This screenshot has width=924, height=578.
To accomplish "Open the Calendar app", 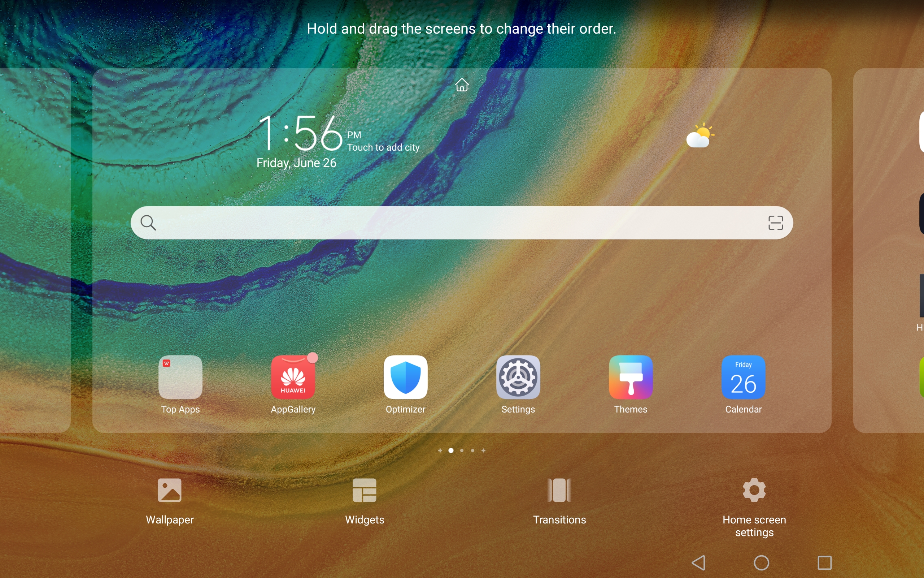I will tap(744, 377).
